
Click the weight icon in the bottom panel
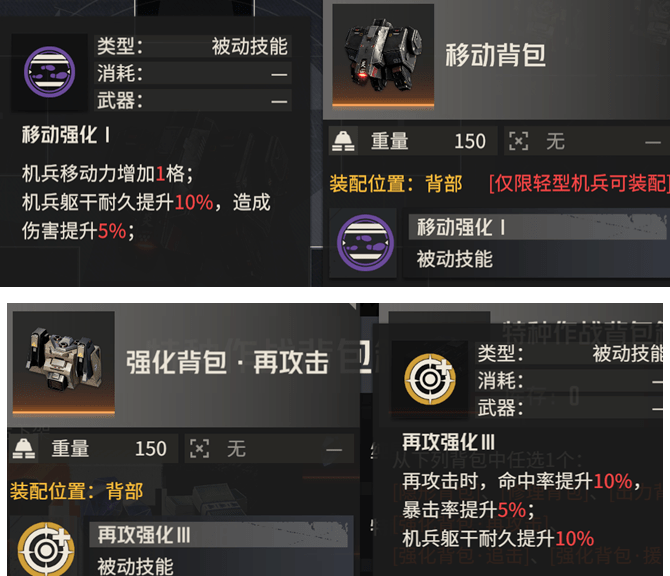[24, 449]
